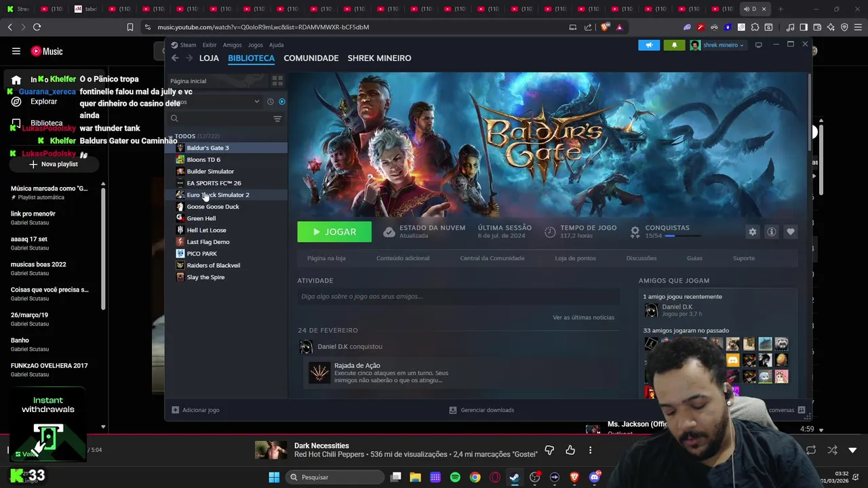Image resolution: width=868 pixels, height=488 pixels.
Task: Click game info icon next to gear
Action: click(x=772, y=232)
